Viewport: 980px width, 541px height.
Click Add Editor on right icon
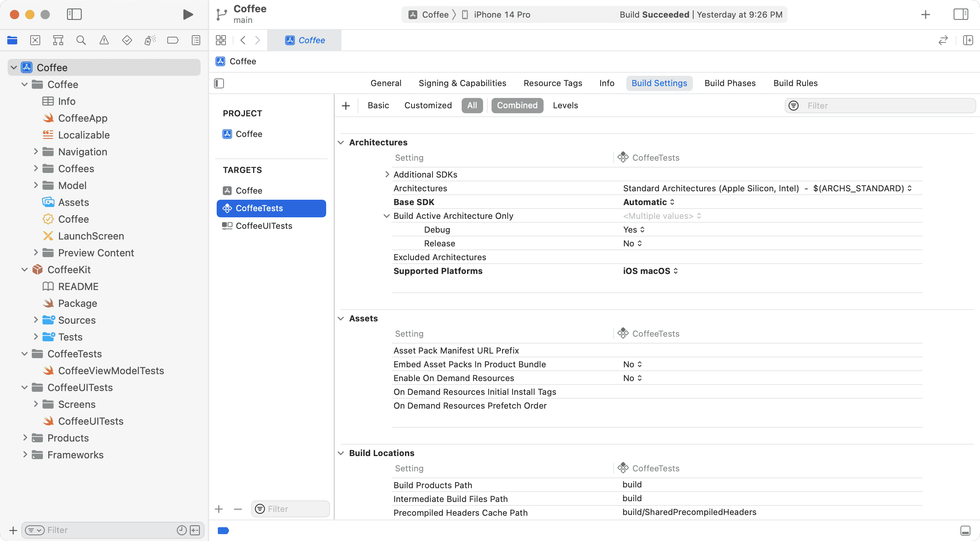968,40
